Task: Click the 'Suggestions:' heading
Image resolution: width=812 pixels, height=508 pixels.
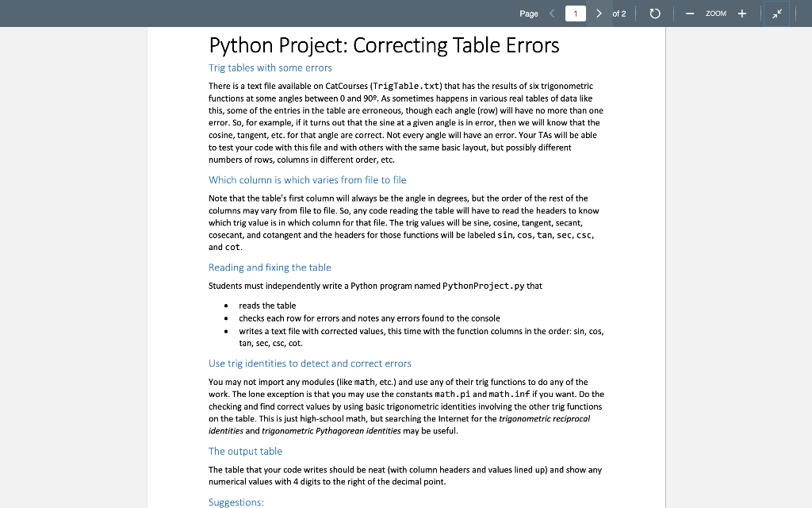Action: [236, 502]
